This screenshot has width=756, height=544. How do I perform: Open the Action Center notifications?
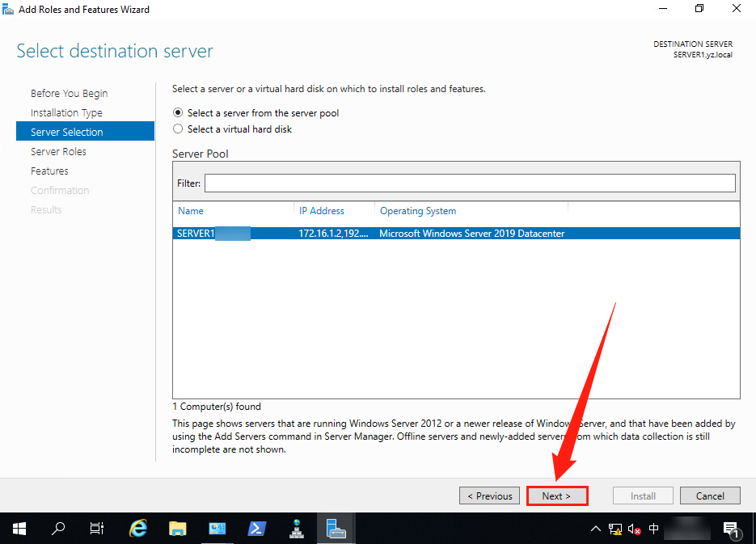tap(731, 529)
